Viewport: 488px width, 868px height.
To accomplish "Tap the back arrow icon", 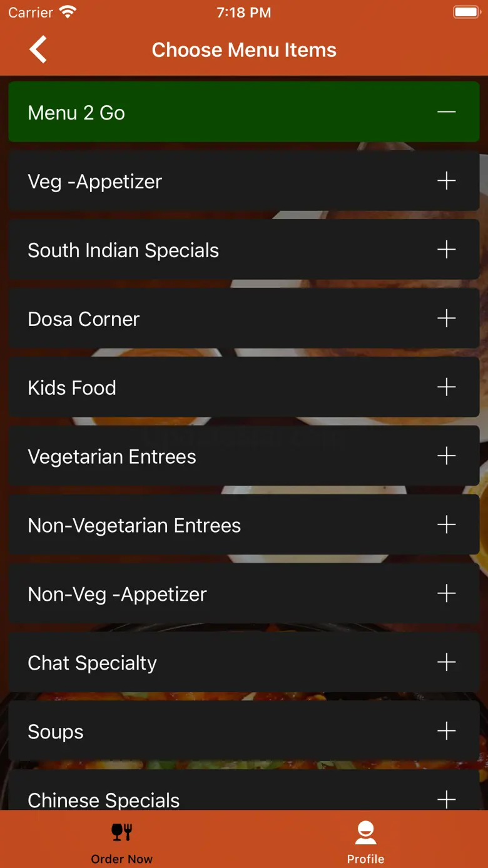I will pyautogui.click(x=38, y=49).
